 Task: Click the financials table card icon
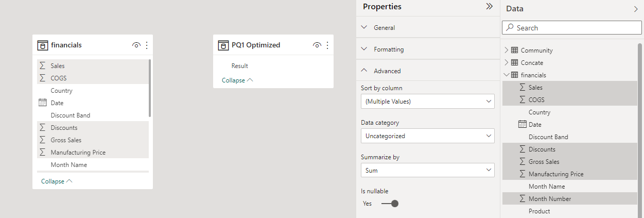tap(43, 45)
